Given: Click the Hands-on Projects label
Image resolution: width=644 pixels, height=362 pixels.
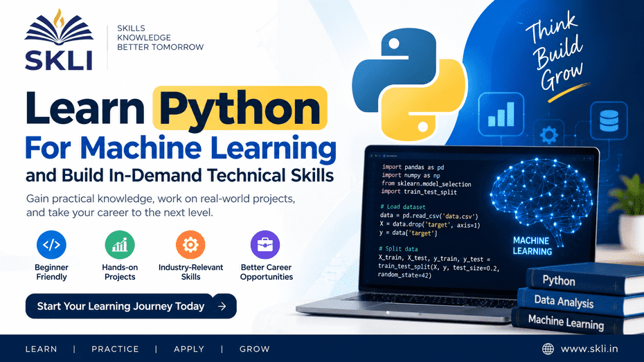Looking at the screenshot, I should tap(120, 272).
